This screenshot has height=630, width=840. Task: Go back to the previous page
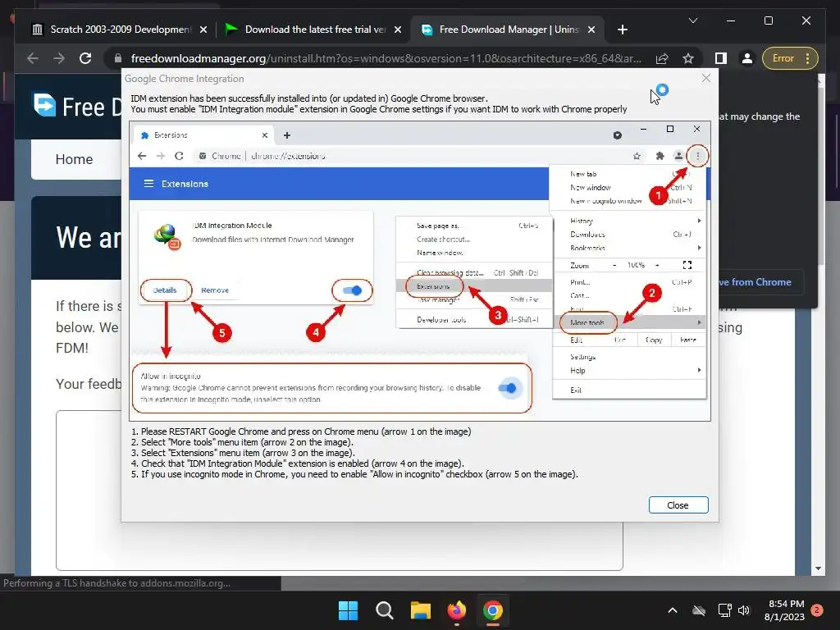tap(33, 58)
